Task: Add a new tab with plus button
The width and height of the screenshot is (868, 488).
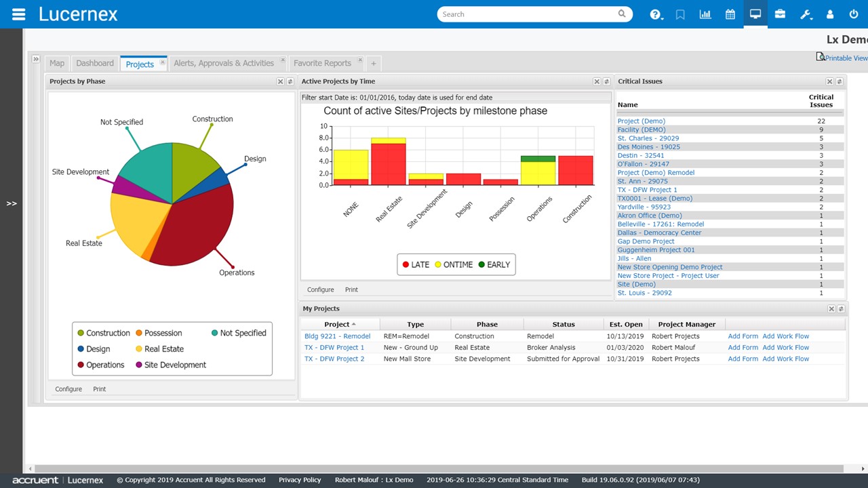Action: click(x=373, y=64)
